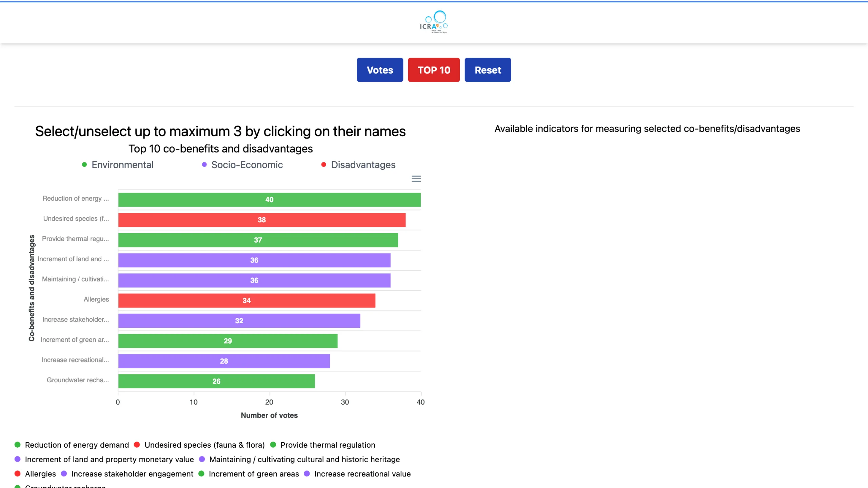Toggle the Socio-Economic series in legend
This screenshot has width=868, height=488.
[x=242, y=165]
